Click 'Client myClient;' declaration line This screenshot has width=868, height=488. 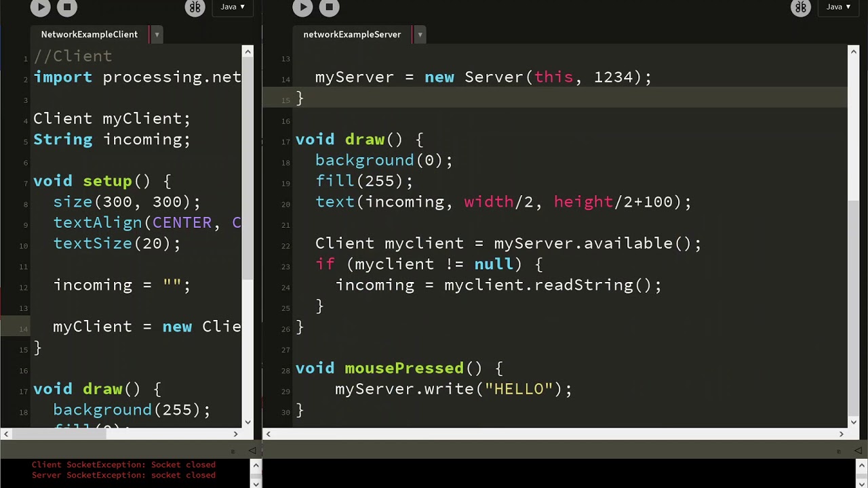tap(112, 119)
